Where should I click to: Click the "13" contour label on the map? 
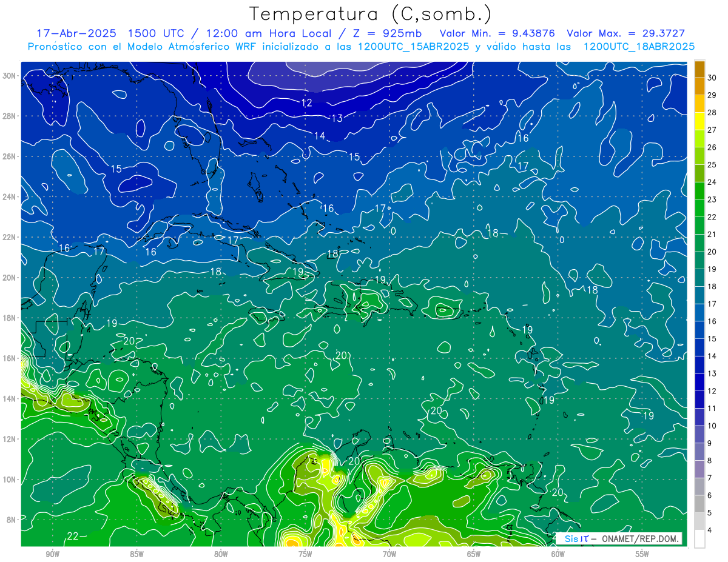[337, 118]
